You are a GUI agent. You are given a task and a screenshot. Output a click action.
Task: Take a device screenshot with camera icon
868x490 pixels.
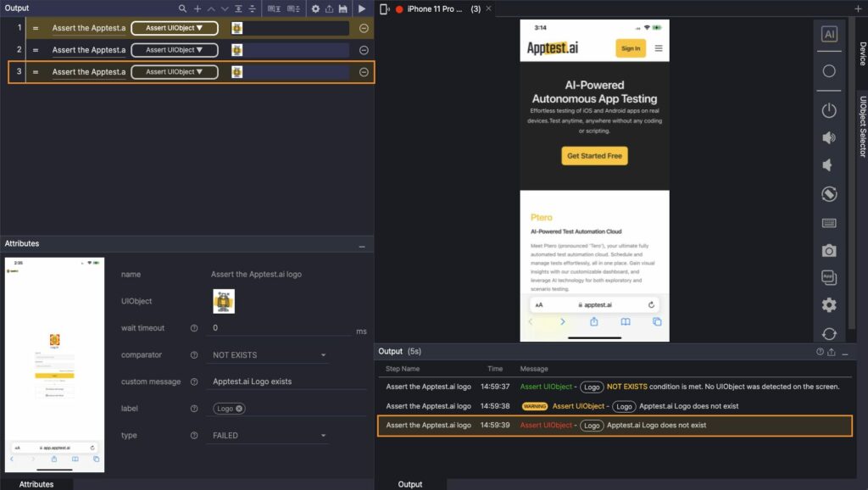tap(829, 251)
